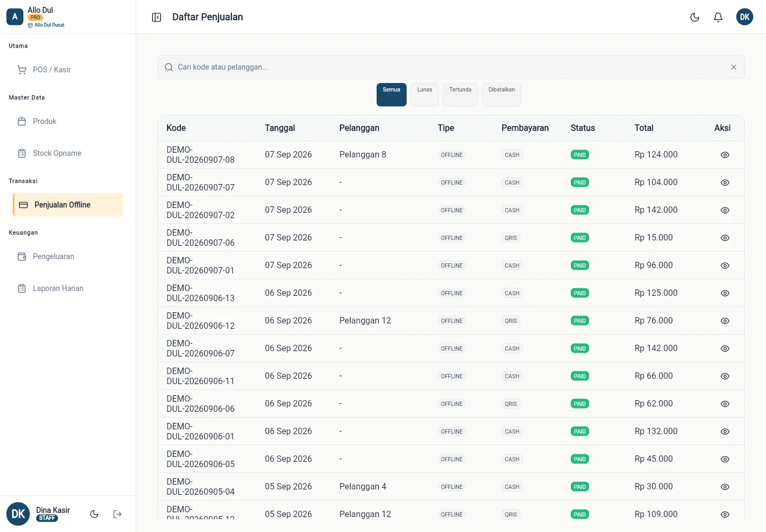Click the logout icon in sidebar footer
Viewport: 766px width, 532px height.
click(118, 514)
